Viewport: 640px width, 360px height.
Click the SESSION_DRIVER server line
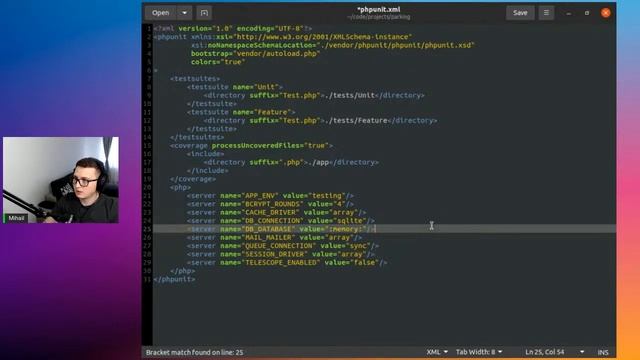(281, 254)
